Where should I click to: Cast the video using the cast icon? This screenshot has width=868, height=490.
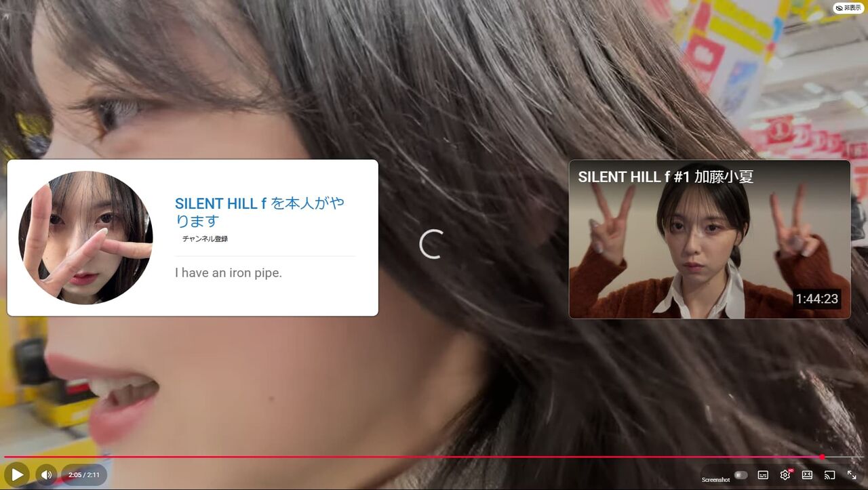[829, 475]
